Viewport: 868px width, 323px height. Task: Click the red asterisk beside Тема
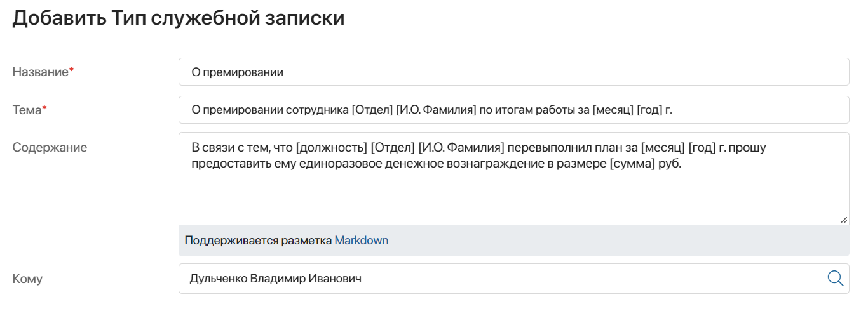(44, 109)
